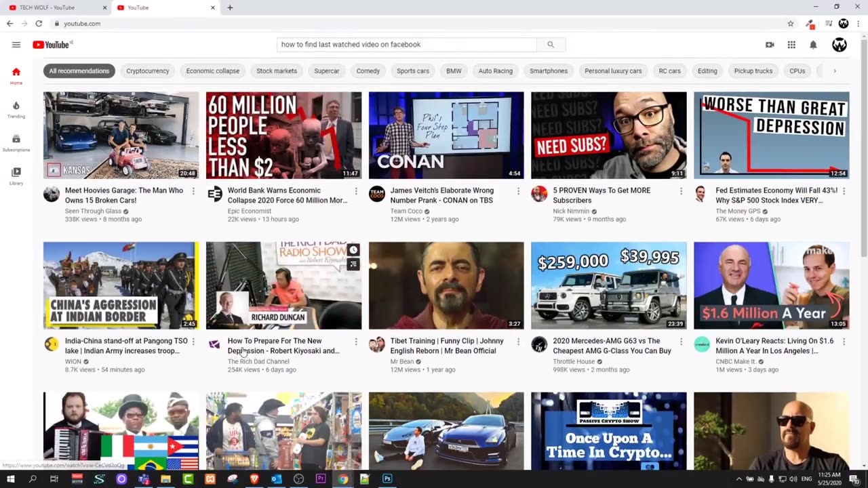The height and width of the screenshot is (488, 868).
Task: Open the $259,000 vs $39,995 thumbnail
Action: [608, 286]
